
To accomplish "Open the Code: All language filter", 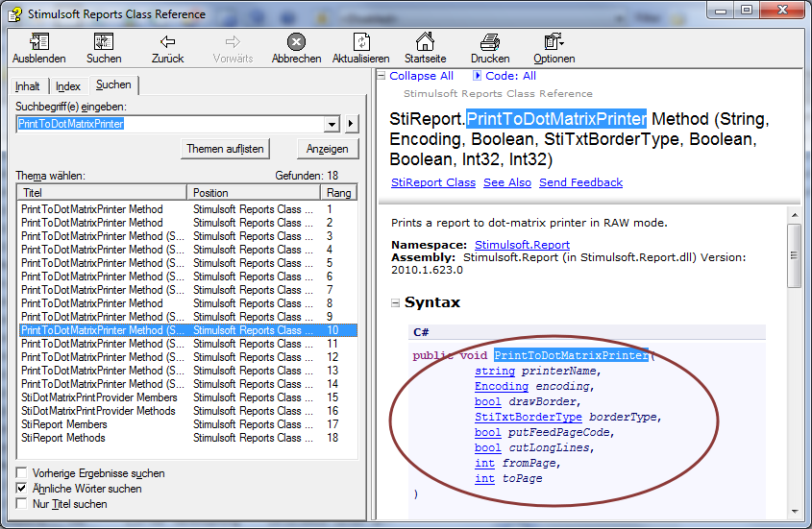I will 504,76.
